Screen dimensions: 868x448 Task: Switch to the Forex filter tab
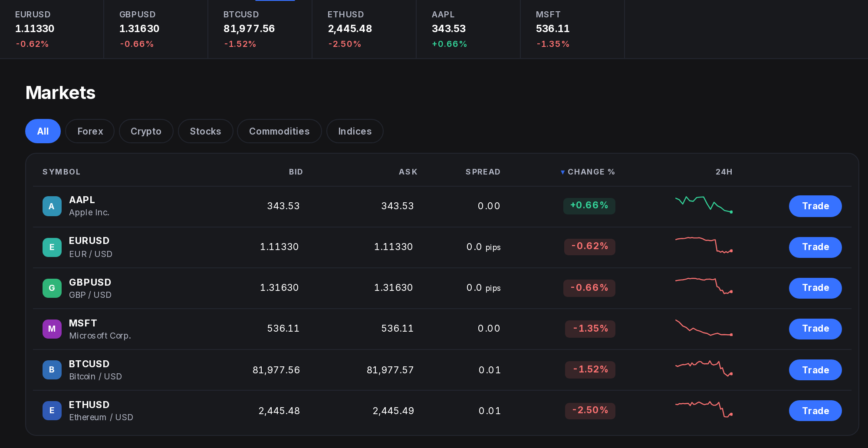tap(90, 131)
